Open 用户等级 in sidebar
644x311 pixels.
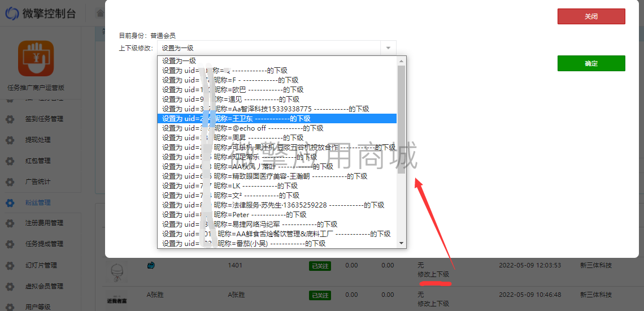click(x=38, y=307)
